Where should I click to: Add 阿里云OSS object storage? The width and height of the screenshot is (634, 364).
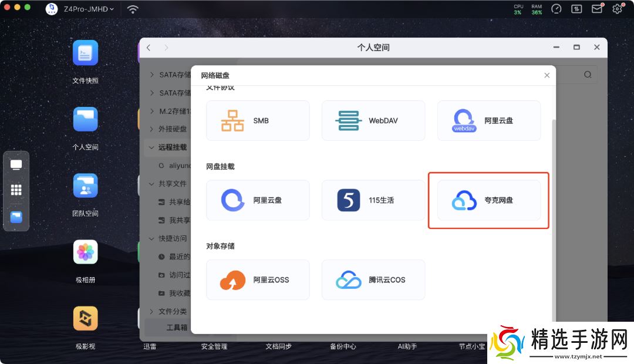tap(258, 280)
